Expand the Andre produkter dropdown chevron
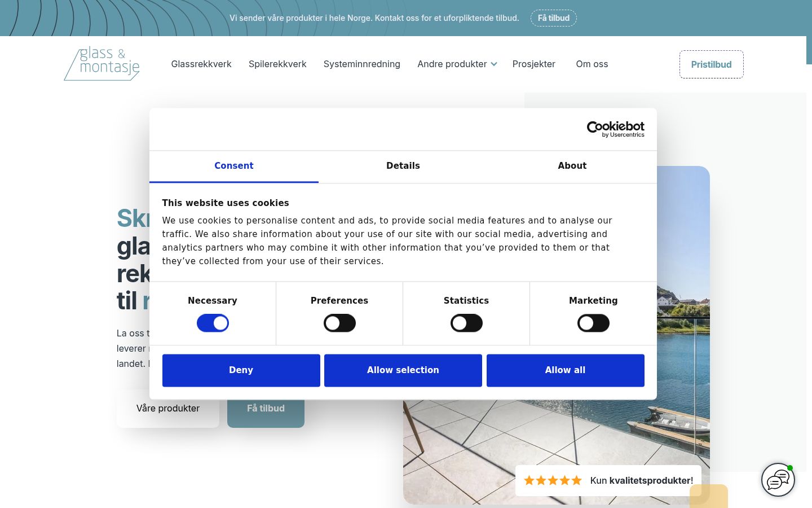 tap(494, 64)
